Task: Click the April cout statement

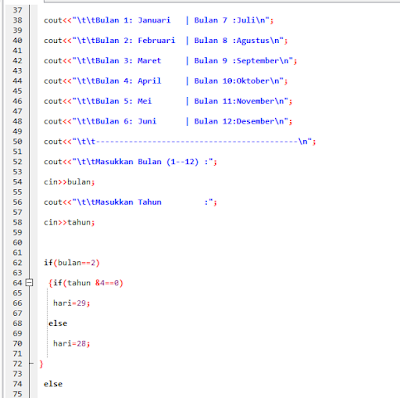Action: [166, 81]
